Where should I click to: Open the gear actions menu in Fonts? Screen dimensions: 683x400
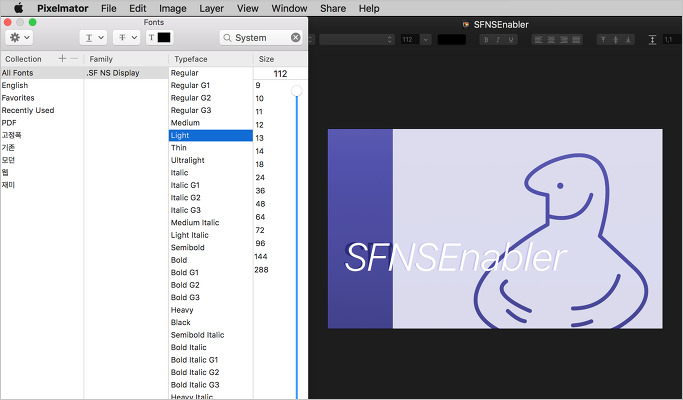pos(19,37)
